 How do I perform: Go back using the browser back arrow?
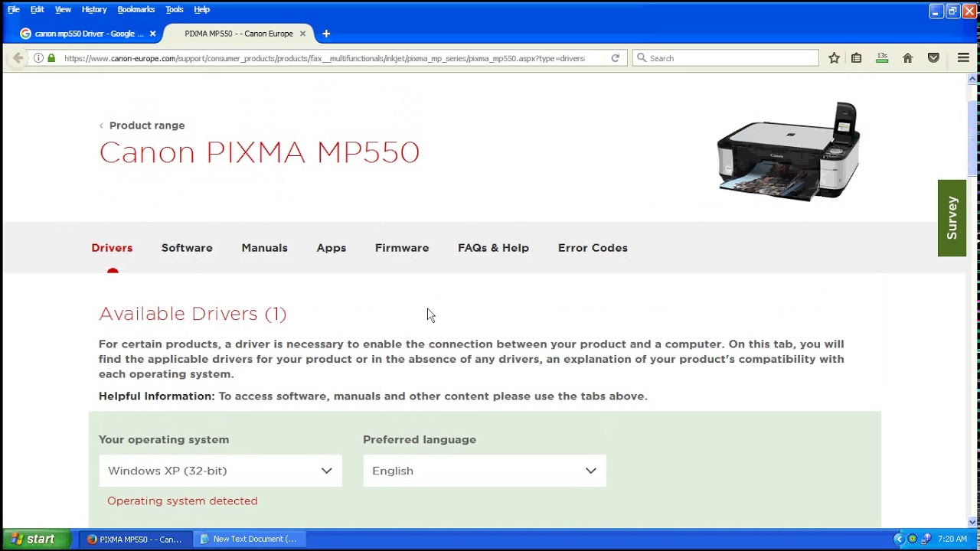17,58
